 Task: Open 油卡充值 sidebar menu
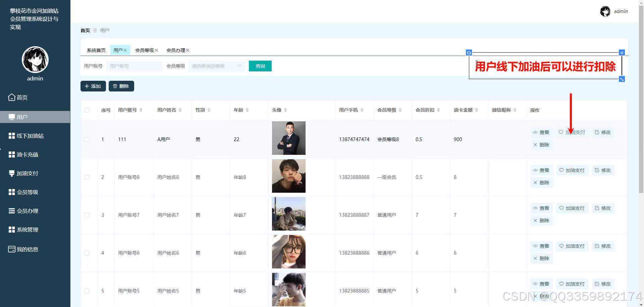[x=23, y=155]
